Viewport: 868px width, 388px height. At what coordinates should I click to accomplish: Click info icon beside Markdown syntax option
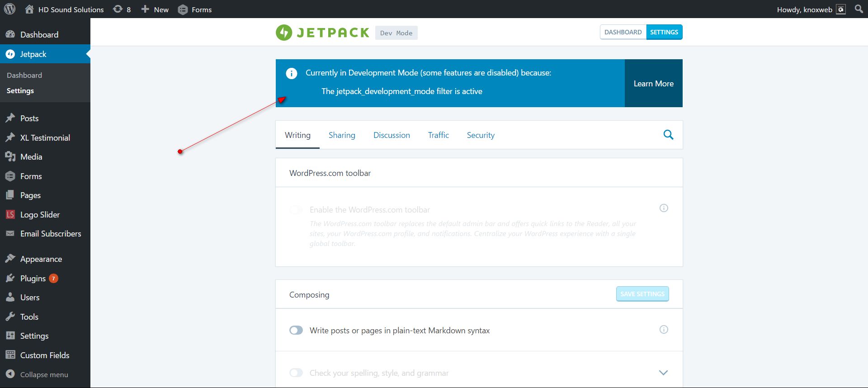click(664, 330)
